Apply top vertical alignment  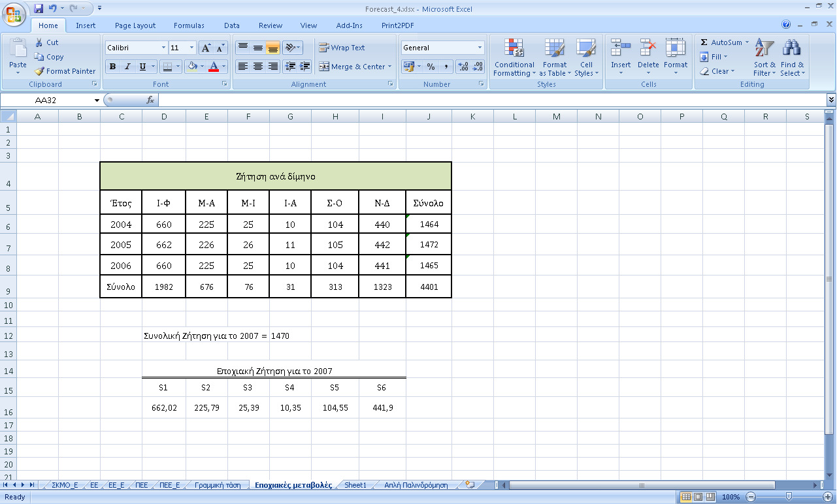point(242,48)
